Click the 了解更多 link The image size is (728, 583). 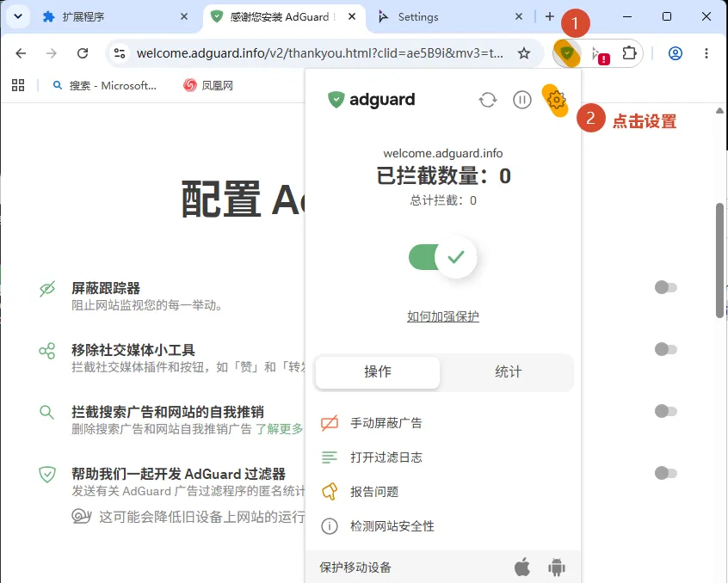pos(279,429)
